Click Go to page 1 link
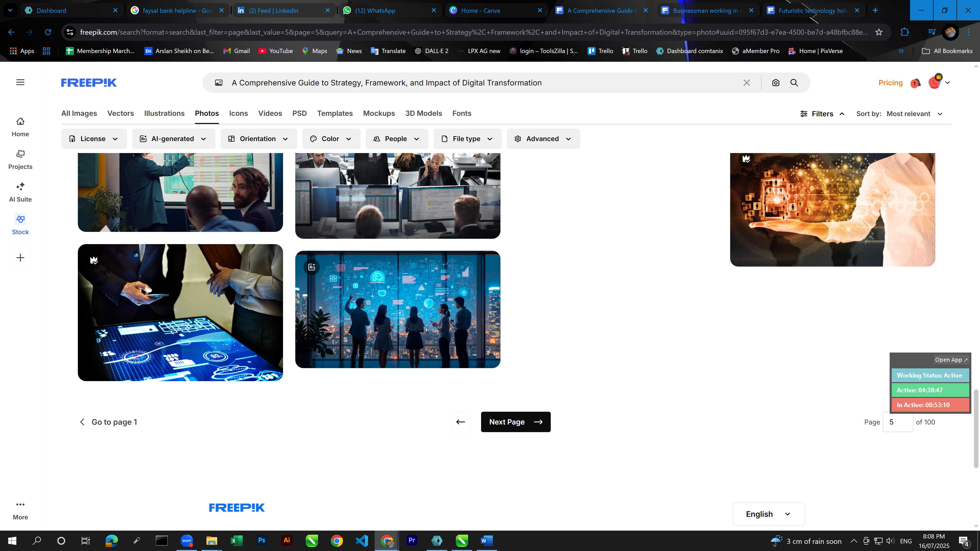Image resolution: width=980 pixels, height=551 pixels. click(108, 422)
